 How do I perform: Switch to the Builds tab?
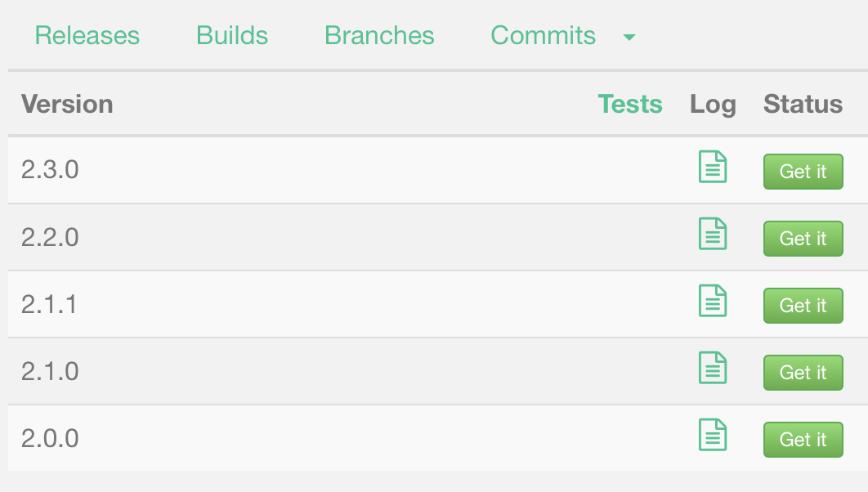231,35
